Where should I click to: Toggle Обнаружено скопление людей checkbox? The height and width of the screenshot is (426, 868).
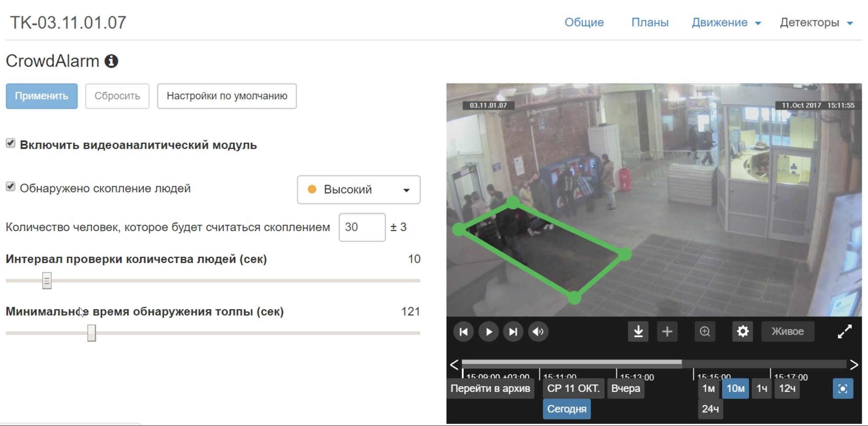11,187
